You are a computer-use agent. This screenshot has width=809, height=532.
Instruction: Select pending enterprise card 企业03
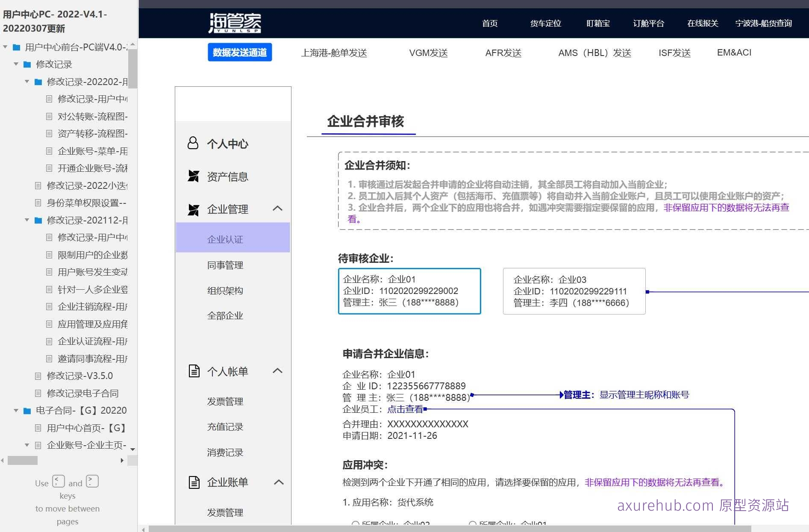574,291
